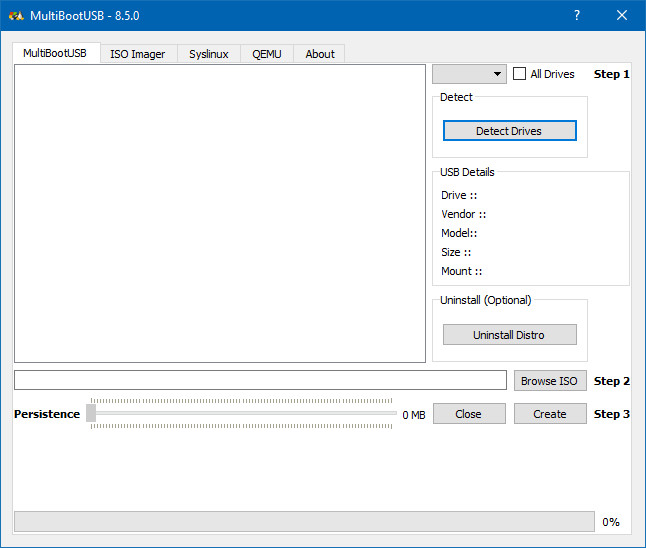Click the 'Model::' label
The width and height of the screenshot is (646, 548).
(459, 233)
